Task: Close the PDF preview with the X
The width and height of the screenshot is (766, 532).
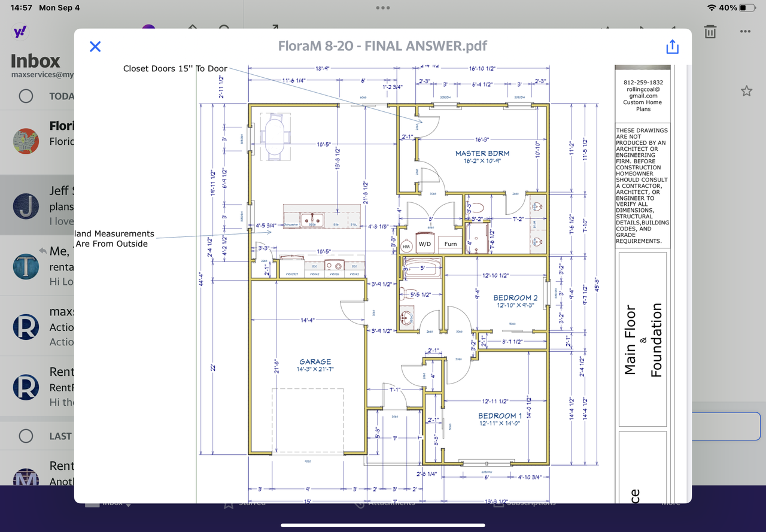Action: pyautogui.click(x=95, y=47)
